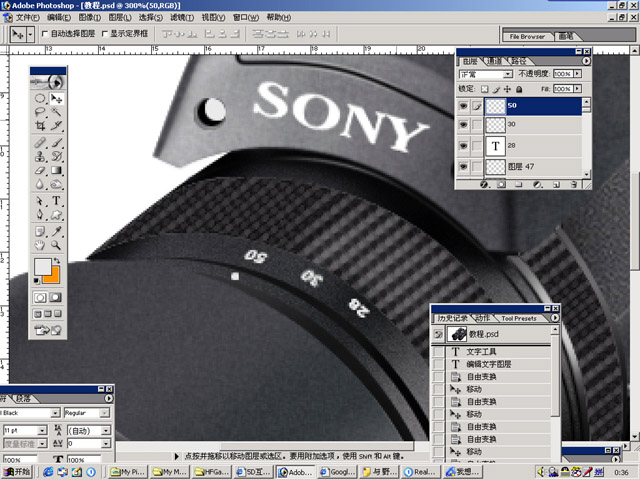Select the Crop tool
The image size is (640, 480).
click(40, 125)
